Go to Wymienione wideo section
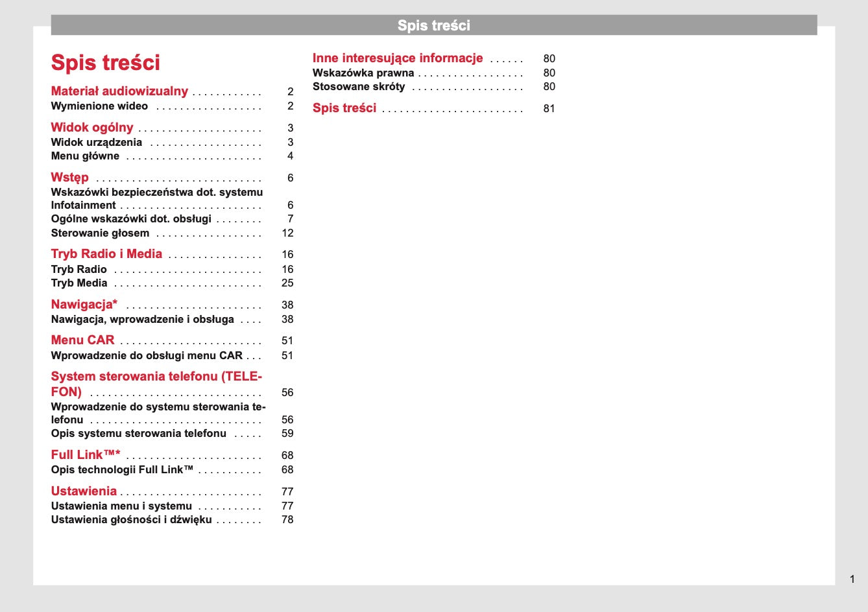 click(x=99, y=106)
